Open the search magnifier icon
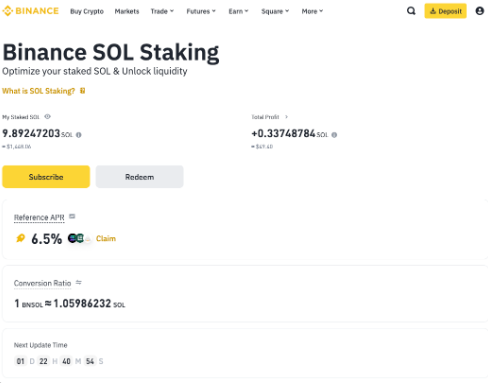The image size is (488, 383). tap(411, 11)
